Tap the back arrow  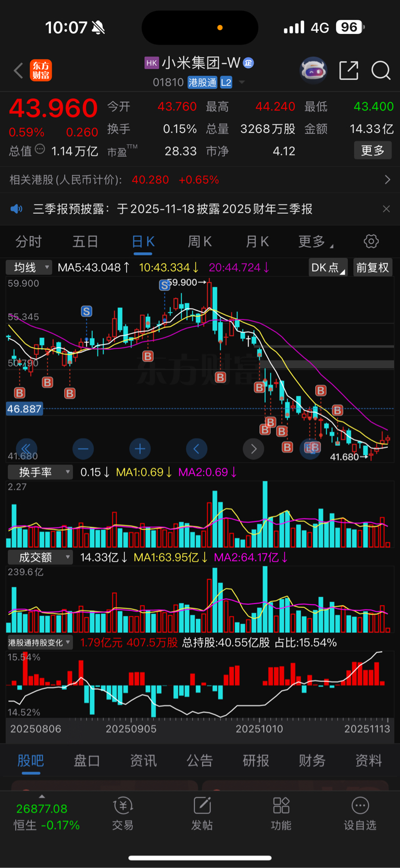(x=19, y=70)
